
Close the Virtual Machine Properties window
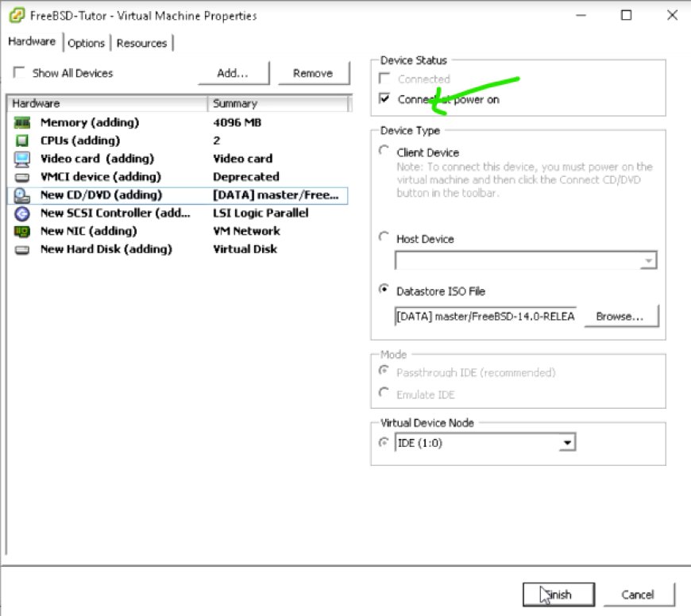[672, 15]
